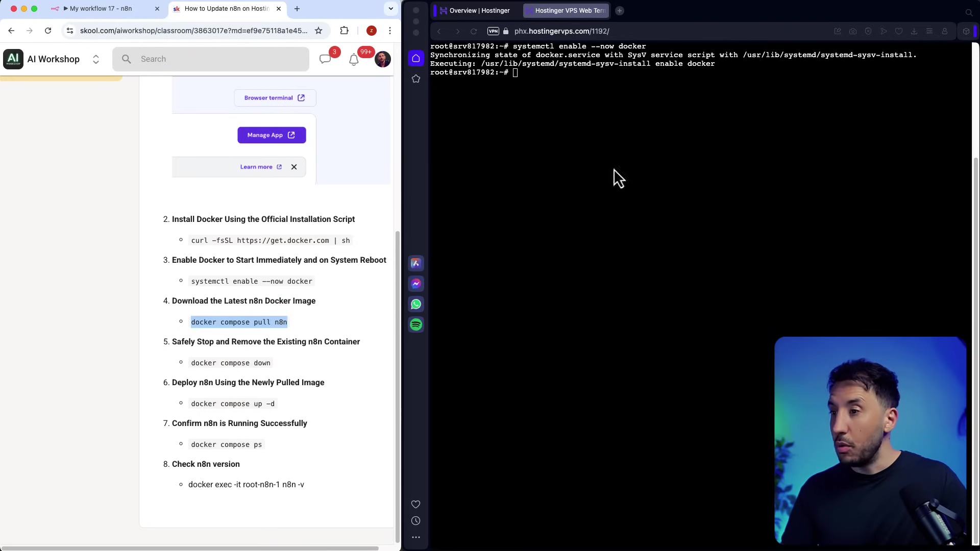Reload the Hostinger terminal page in Opera
Screen dimensions: 980x551
[x=474, y=31]
